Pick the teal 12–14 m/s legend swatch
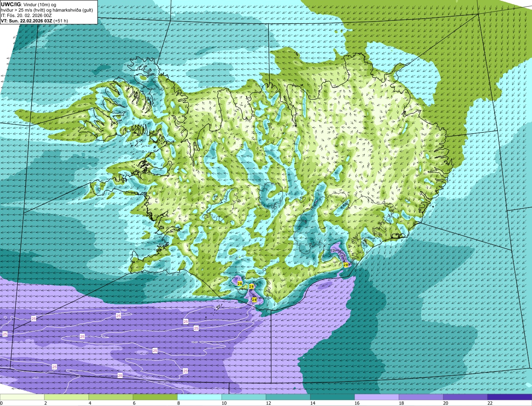The image size is (532, 406). [x=288, y=397]
